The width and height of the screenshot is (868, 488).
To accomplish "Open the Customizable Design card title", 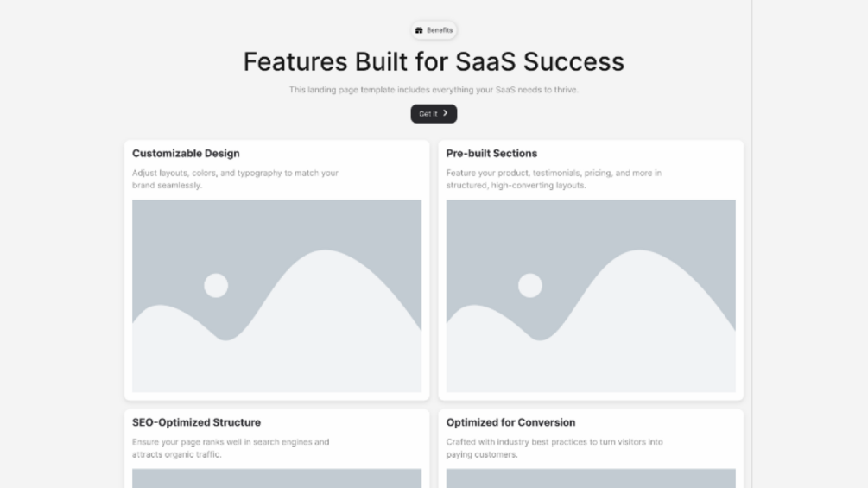I will pos(186,154).
